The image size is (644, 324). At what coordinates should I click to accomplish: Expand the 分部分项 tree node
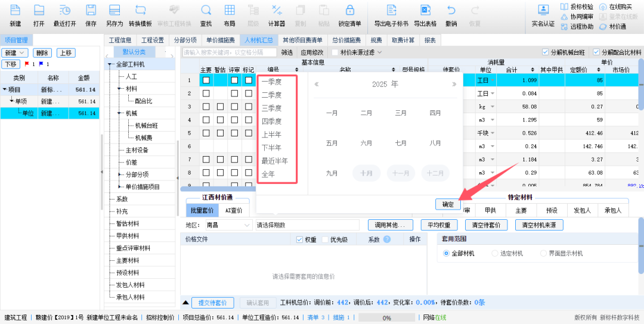120,175
